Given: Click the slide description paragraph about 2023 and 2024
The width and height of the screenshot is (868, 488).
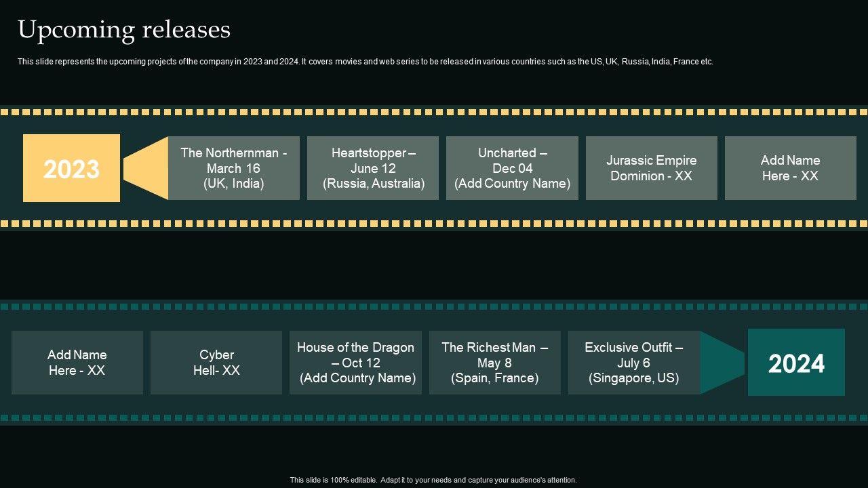Looking at the screenshot, I should 366,62.
